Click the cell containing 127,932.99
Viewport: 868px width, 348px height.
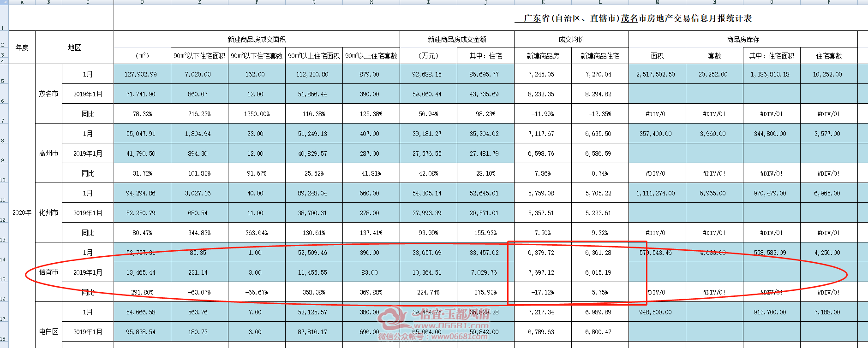(x=142, y=74)
